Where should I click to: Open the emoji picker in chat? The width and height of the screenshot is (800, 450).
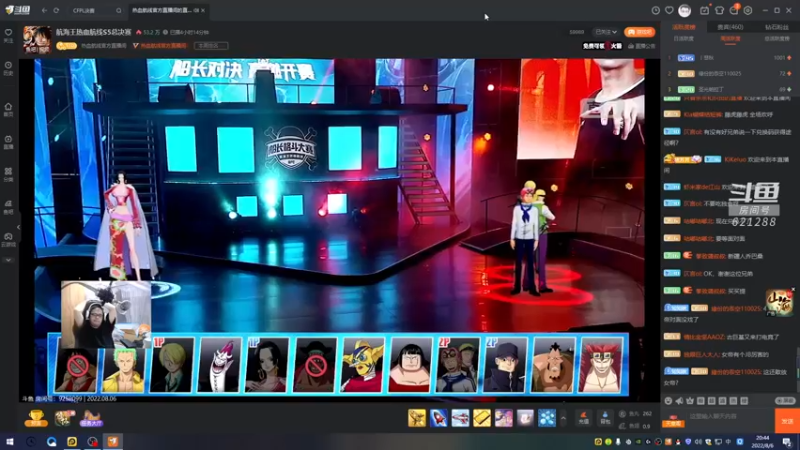pyautogui.click(x=668, y=401)
